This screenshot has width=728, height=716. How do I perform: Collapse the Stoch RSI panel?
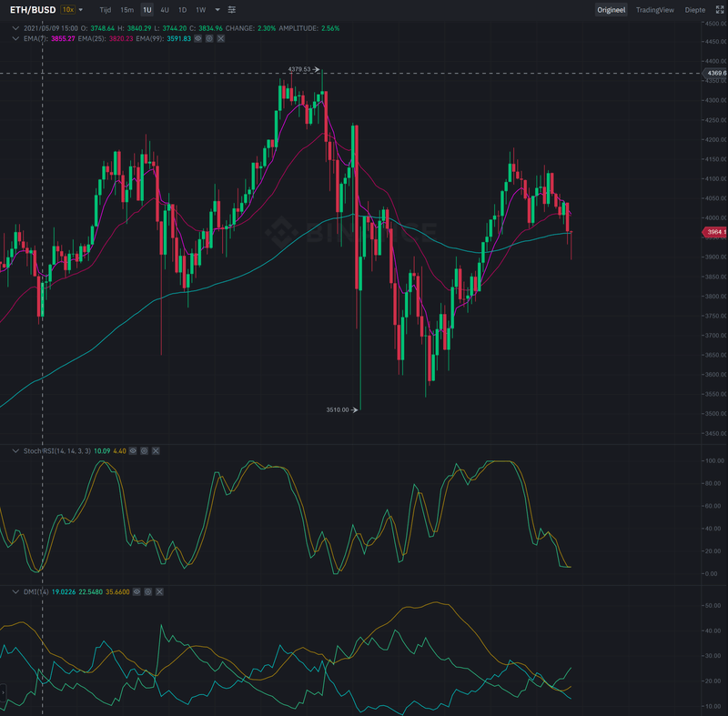(x=15, y=450)
